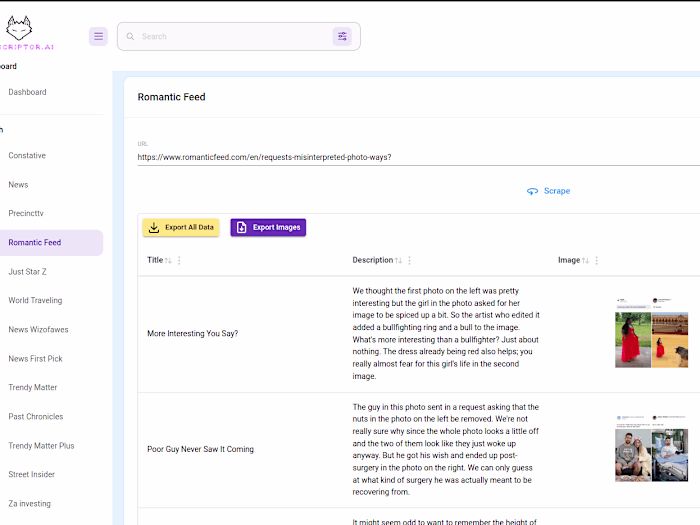This screenshot has width=700, height=525.
Task: Sort the Title column
Action: 168,260
